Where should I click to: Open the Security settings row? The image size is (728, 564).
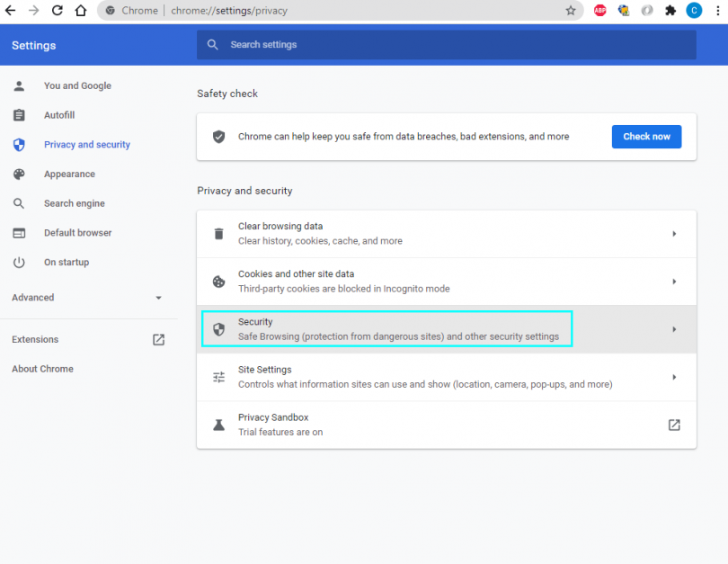point(386,329)
